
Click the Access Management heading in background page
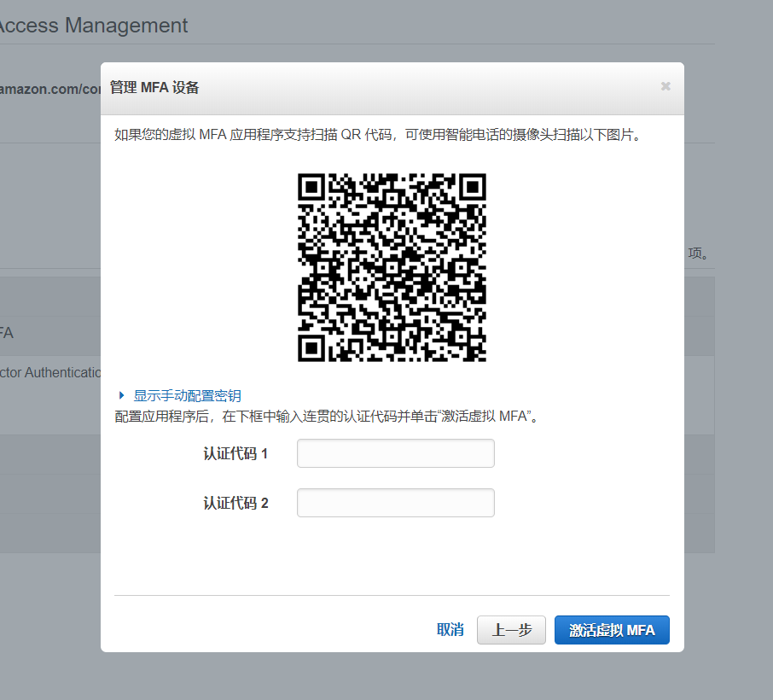(94, 26)
